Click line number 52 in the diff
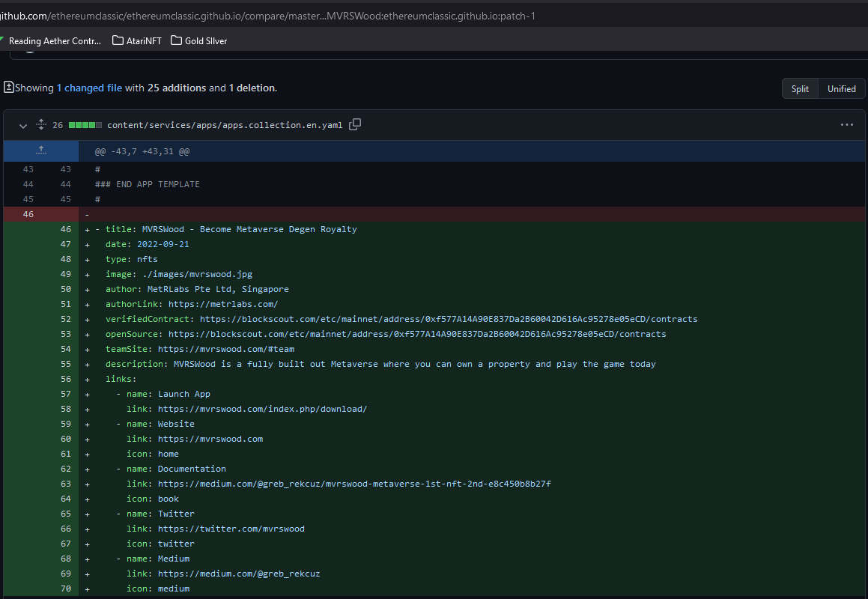This screenshot has width=868, height=599. 66,319
